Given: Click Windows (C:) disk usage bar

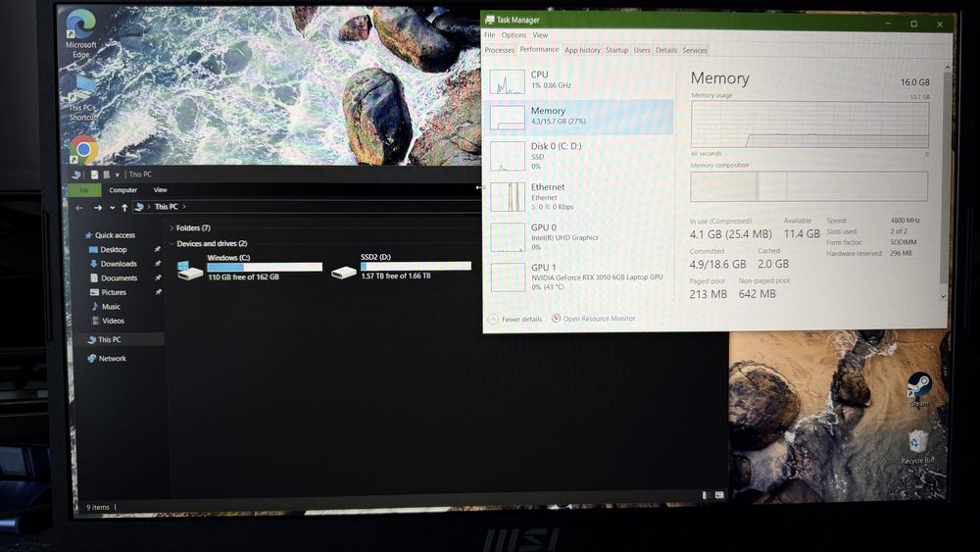Looking at the screenshot, I should pos(265,267).
